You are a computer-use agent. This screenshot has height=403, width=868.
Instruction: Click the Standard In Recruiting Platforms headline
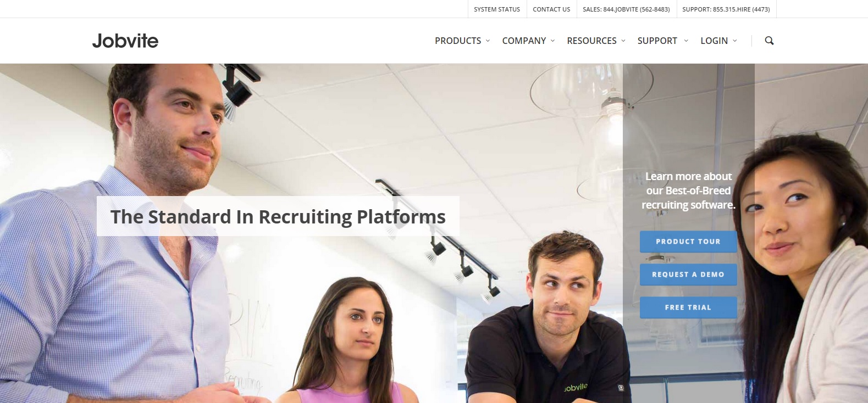click(278, 216)
